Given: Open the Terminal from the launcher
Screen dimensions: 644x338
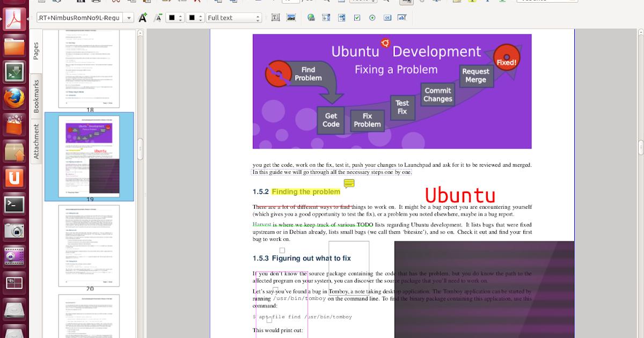Looking at the screenshot, I should pyautogui.click(x=15, y=204).
